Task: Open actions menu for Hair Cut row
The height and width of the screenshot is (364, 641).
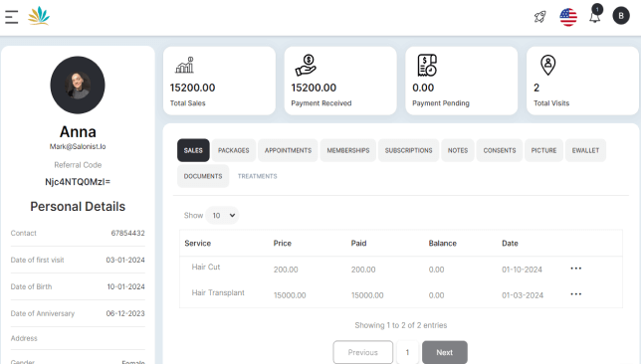Action: pos(576,269)
